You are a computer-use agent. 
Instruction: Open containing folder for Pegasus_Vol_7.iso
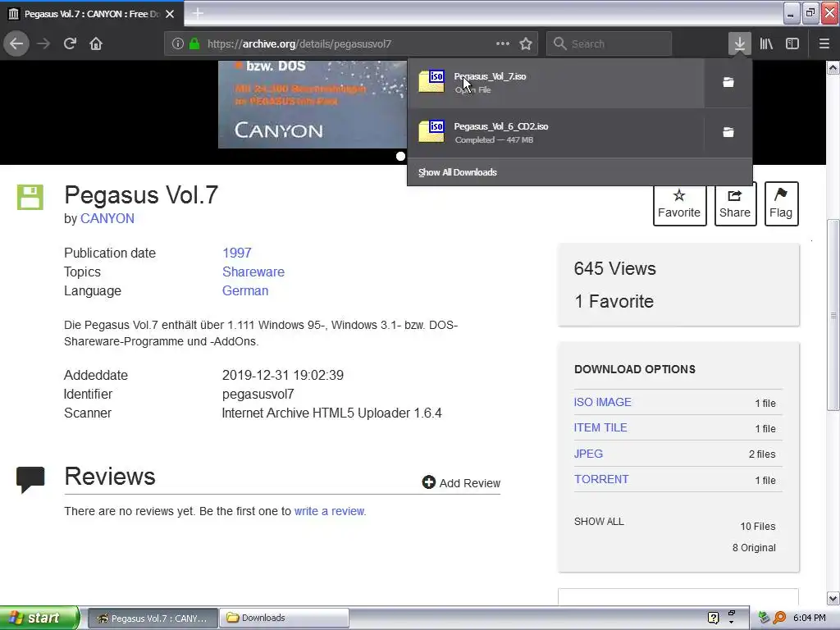point(728,82)
